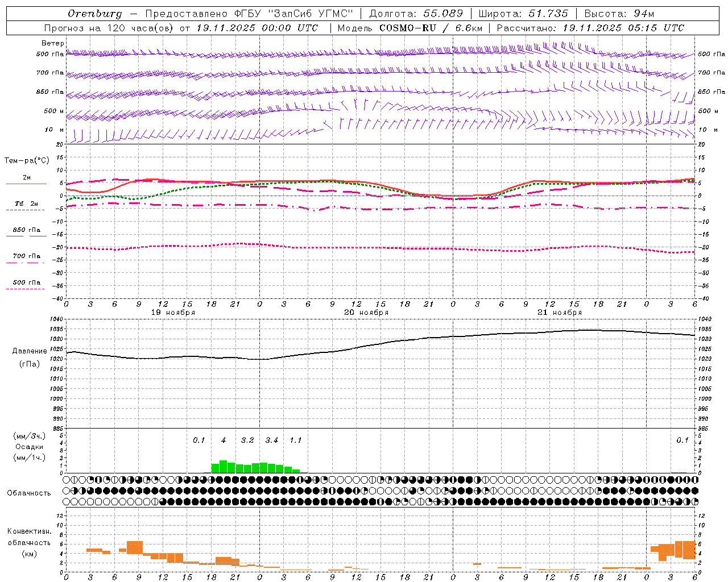
Task: Click the "Конвективн." convective cloud label
Action: tap(29, 531)
